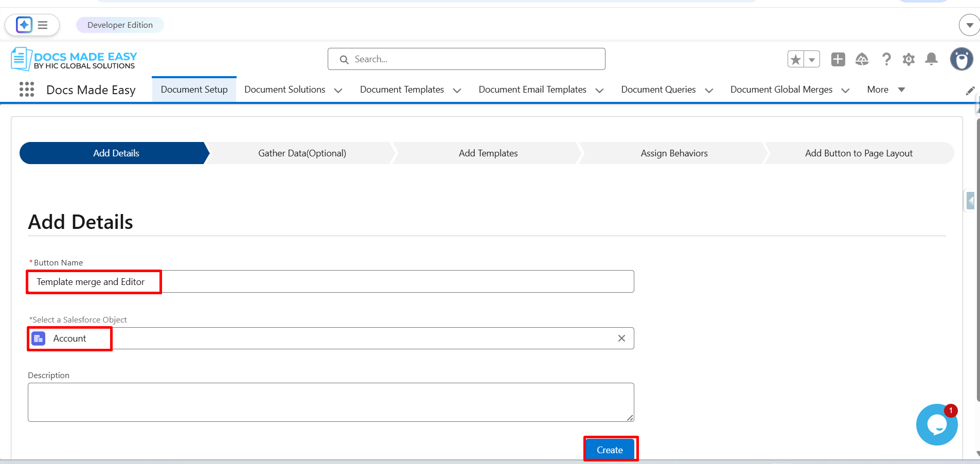Screen dimensions: 980x464
Task: Open the More navigation menu
Action: tap(885, 90)
